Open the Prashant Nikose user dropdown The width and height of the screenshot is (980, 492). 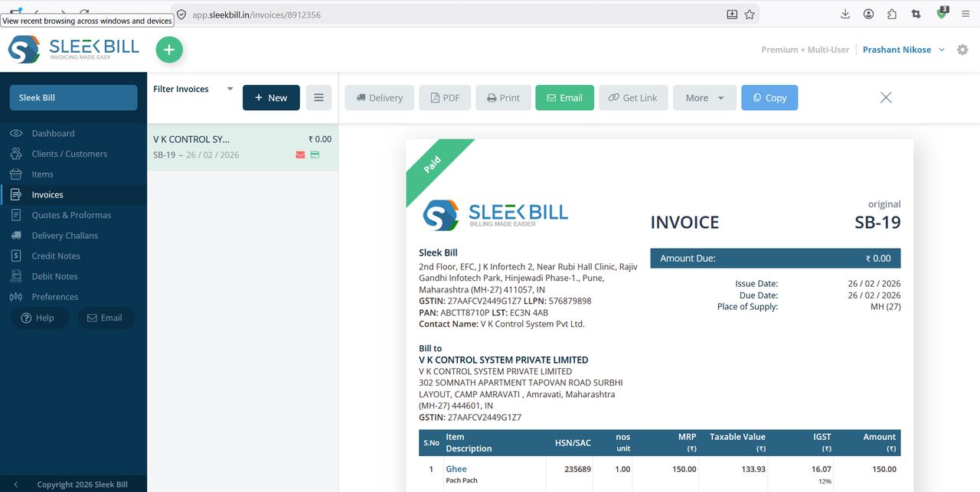903,50
